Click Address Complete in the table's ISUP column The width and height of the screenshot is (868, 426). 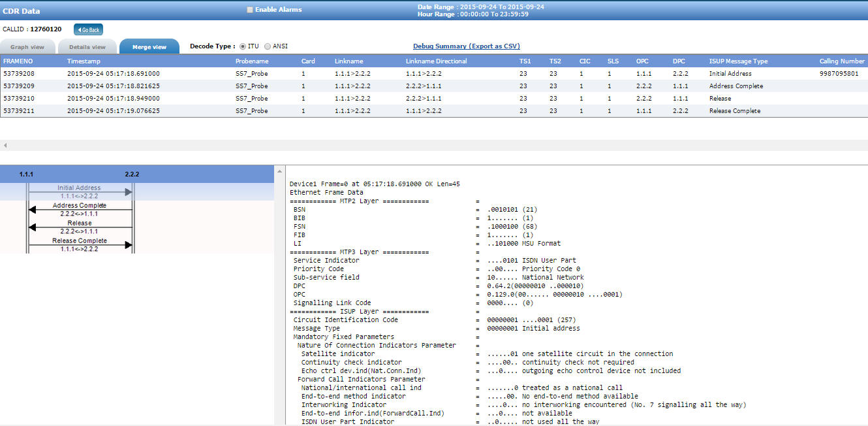click(x=736, y=86)
